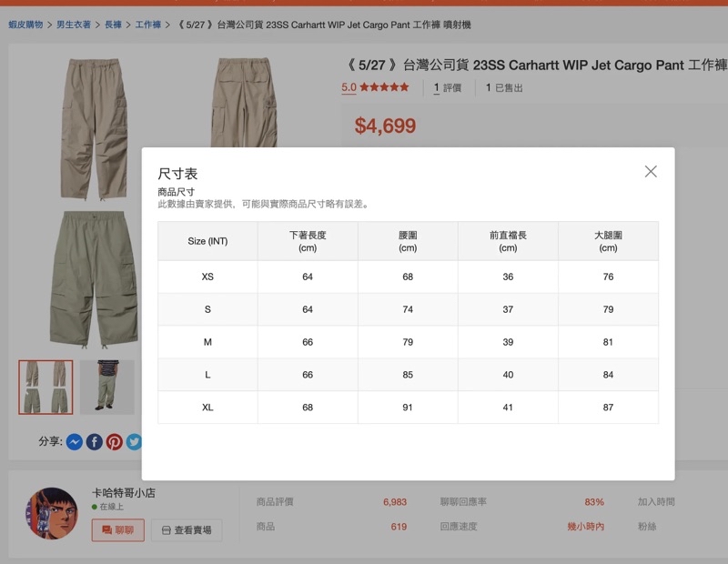Select the first cargo pants thumbnail
Viewport: 728px width, 564px height.
[x=46, y=388]
